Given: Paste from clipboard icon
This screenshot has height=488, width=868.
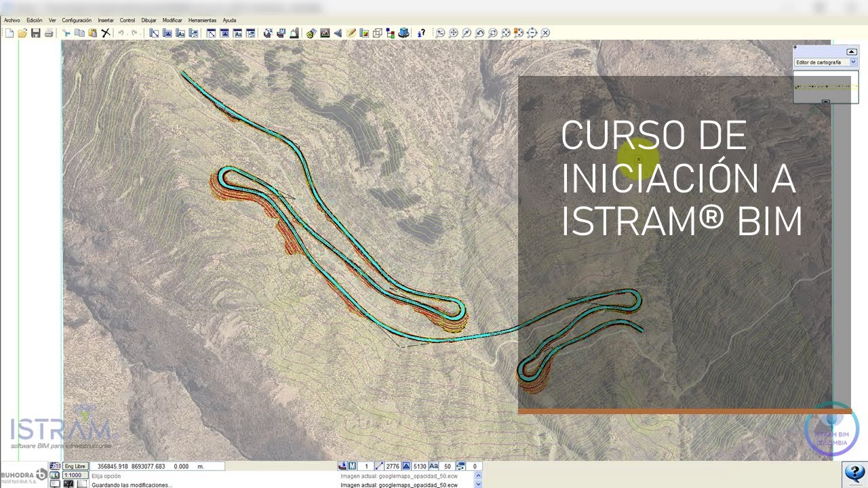Looking at the screenshot, I should point(92,33).
